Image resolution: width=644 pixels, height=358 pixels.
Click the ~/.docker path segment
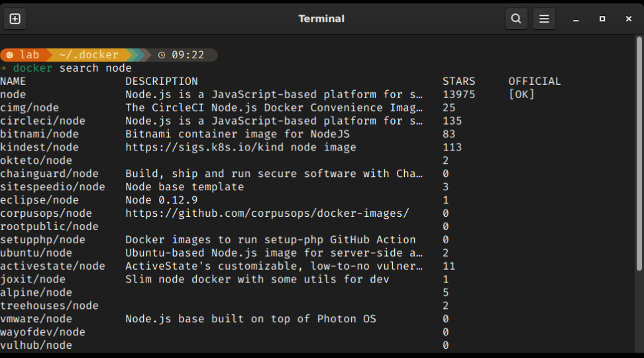[x=89, y=54]
